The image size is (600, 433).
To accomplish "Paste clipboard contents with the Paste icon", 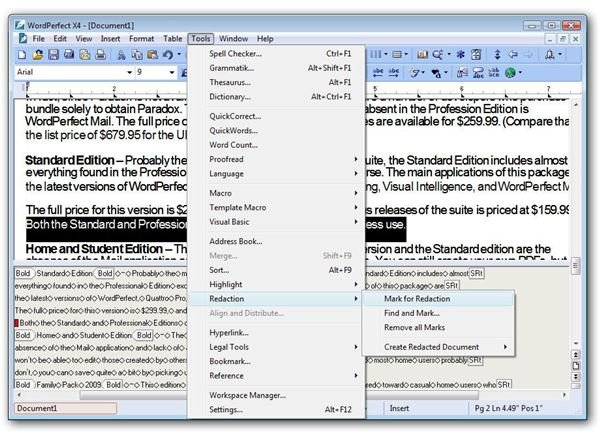I will (152, 55).
